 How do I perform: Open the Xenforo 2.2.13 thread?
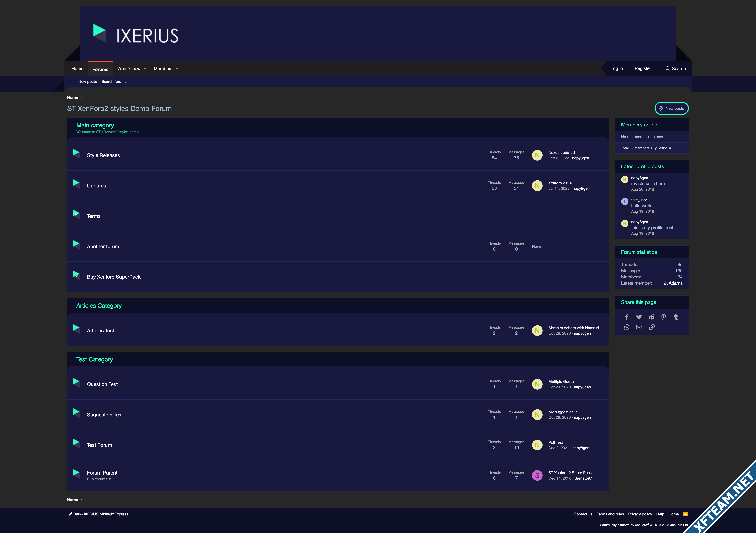(x=561, y=183)
